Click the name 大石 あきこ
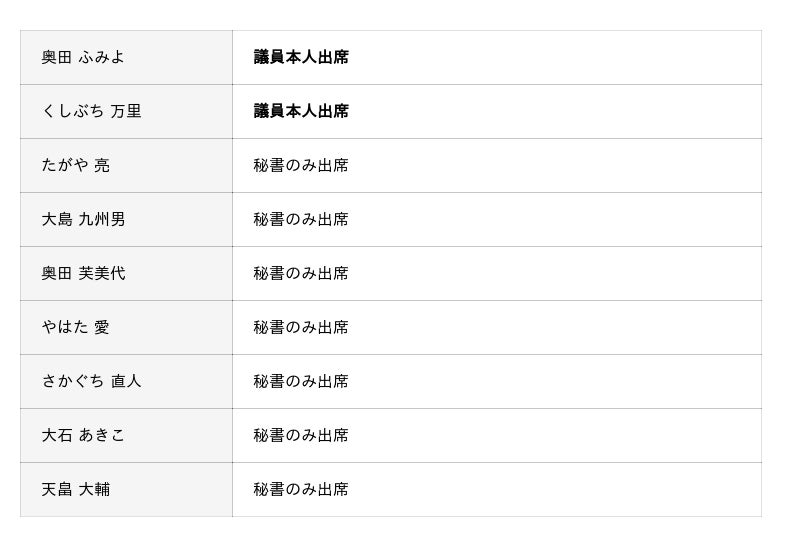 point(83,436)
